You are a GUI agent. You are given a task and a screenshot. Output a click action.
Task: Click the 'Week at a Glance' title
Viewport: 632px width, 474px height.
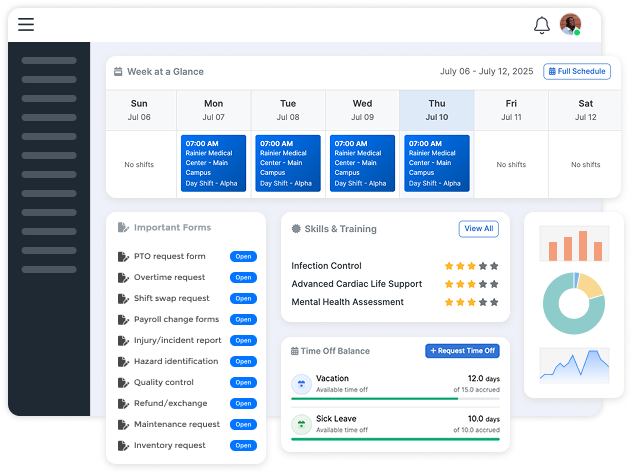pos(165,72)
